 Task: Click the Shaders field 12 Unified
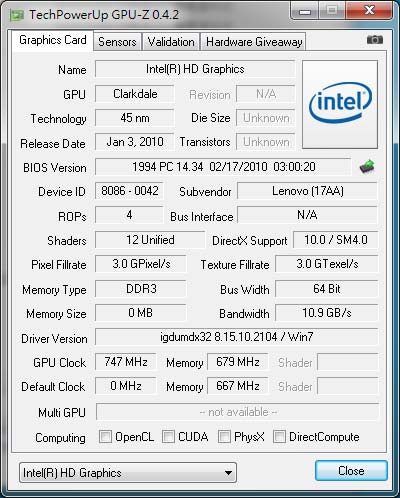click(x=150, y=240)
